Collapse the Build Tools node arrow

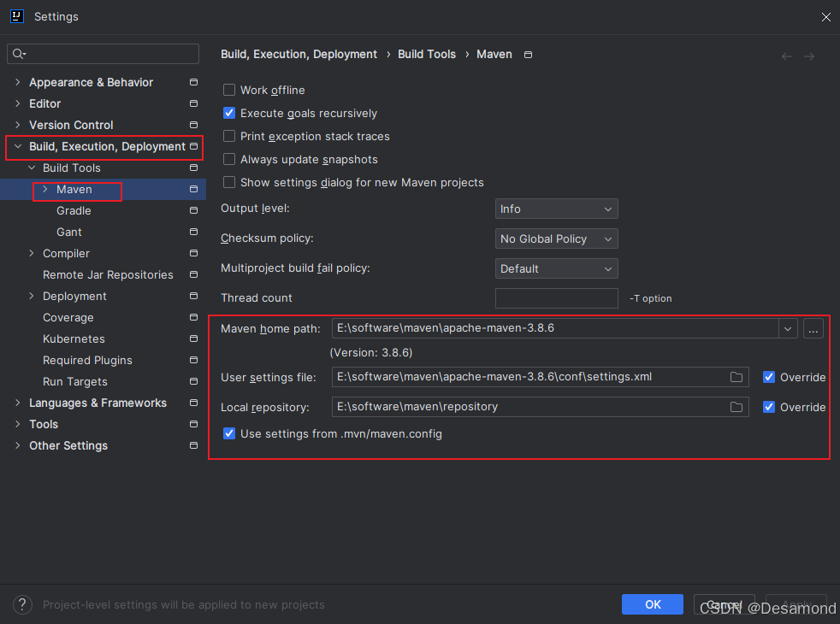[32, 168]
